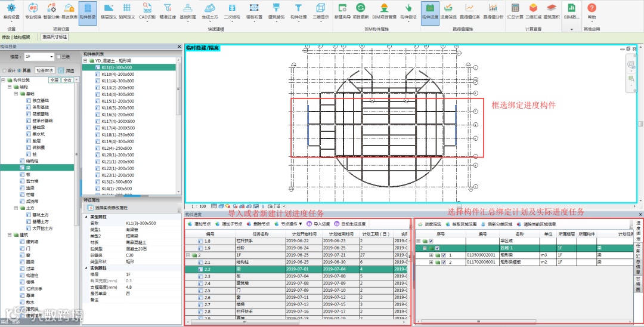The image size is (644, 327).
Task: Select KL10(4)-200x600 in the component list
Action: point(117,74)
